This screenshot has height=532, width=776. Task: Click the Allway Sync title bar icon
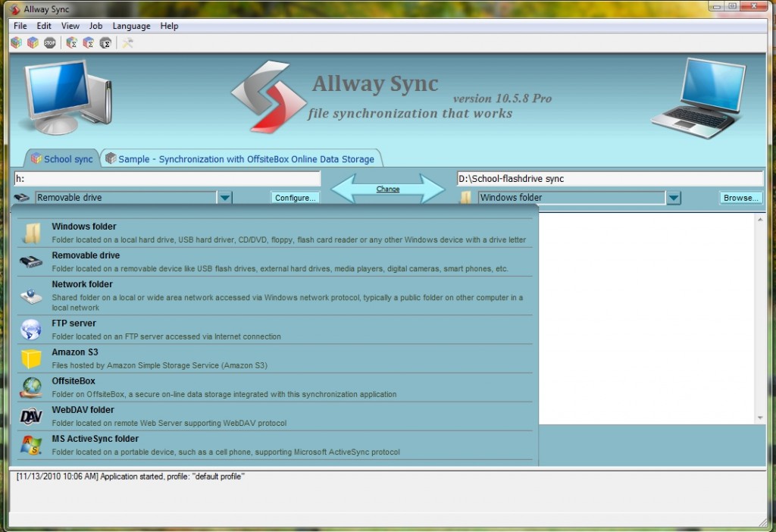pos(15,9)
